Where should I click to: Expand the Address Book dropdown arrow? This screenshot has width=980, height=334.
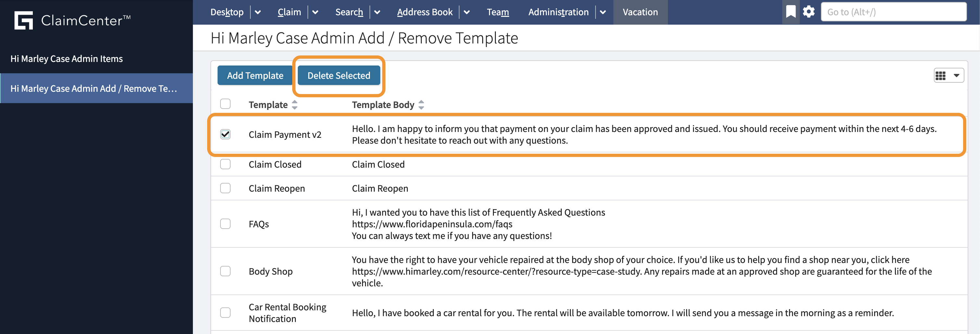pyautogui.click(x=466, y=12)
